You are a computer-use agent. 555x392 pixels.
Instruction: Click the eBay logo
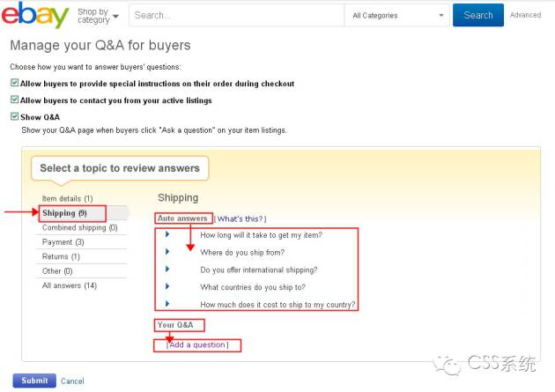click(x=36, y=16)
